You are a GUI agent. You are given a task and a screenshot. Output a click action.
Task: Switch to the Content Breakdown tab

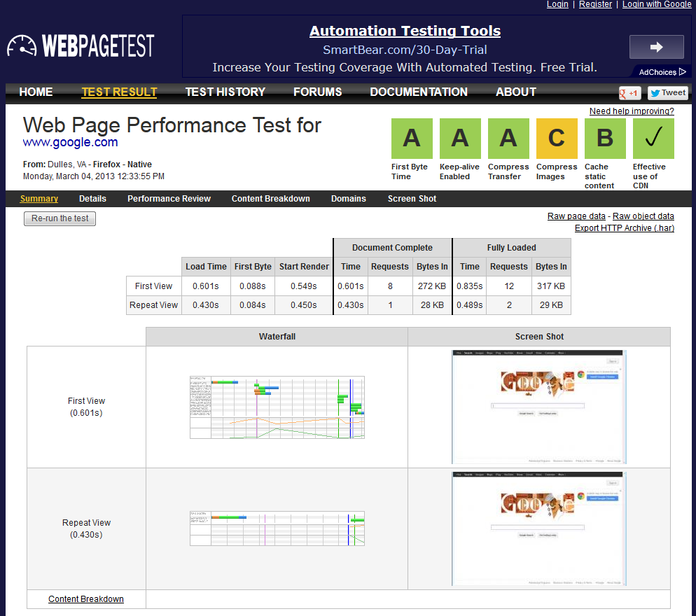point(271,199)
